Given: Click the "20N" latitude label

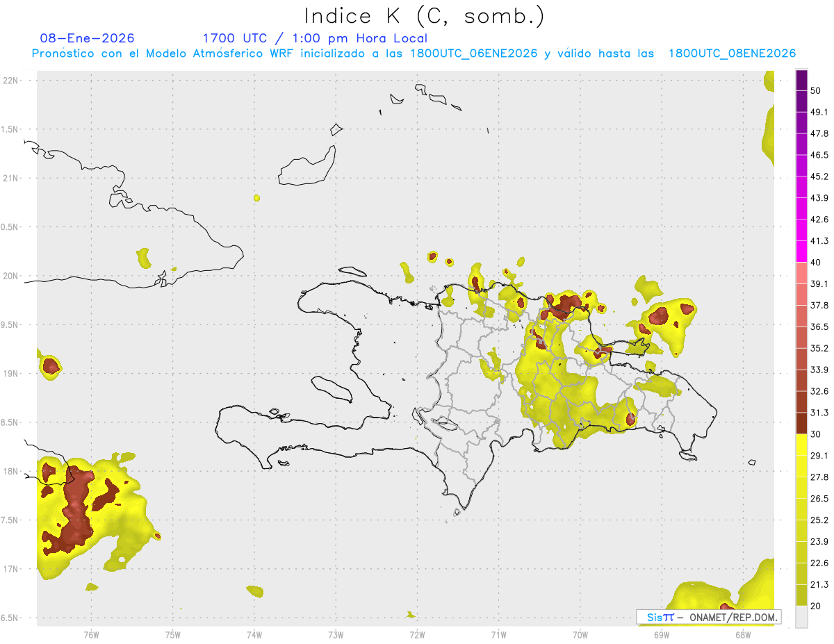Looking at the screenshot, I should 11,276.
